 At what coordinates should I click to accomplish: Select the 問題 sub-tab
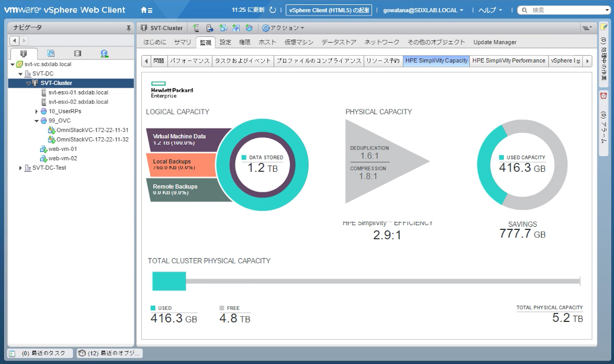[x=159, y=61]
